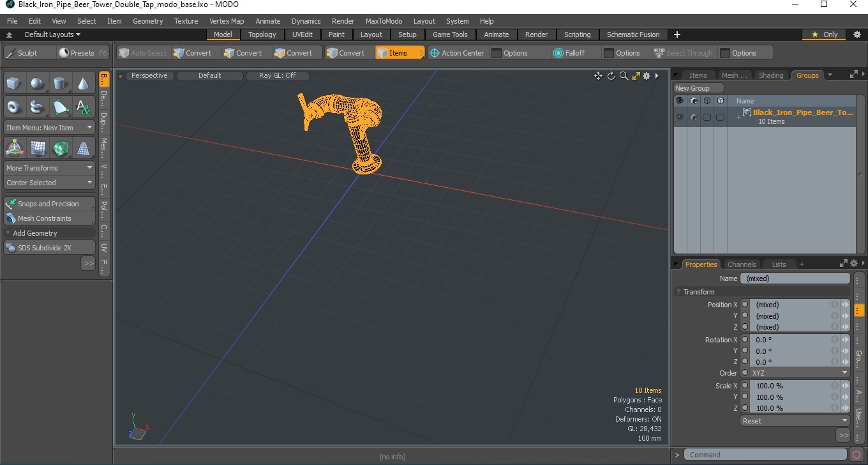Toggle Position X channel keyframe circle
868x465 pixels.
point(745,305)
